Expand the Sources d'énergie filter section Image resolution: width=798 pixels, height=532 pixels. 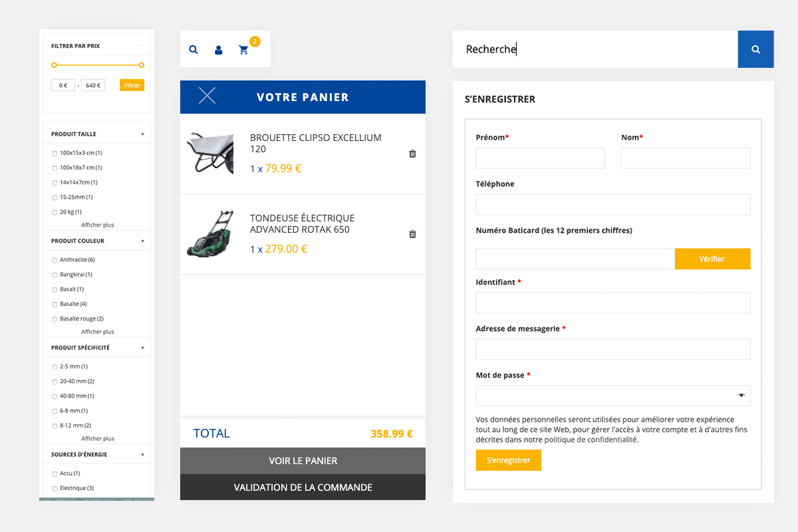pos(142,455)
